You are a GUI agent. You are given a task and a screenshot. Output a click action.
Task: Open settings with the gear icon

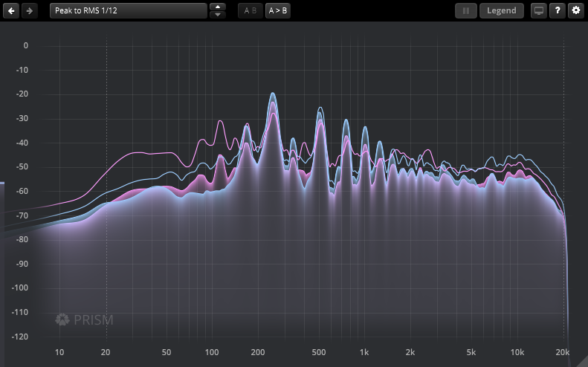[575, 10]
